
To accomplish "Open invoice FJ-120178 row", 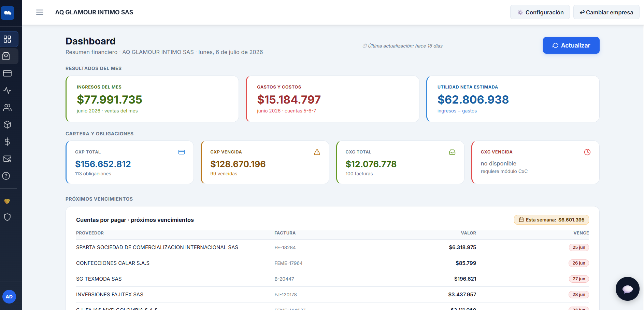I will [332, 295].
